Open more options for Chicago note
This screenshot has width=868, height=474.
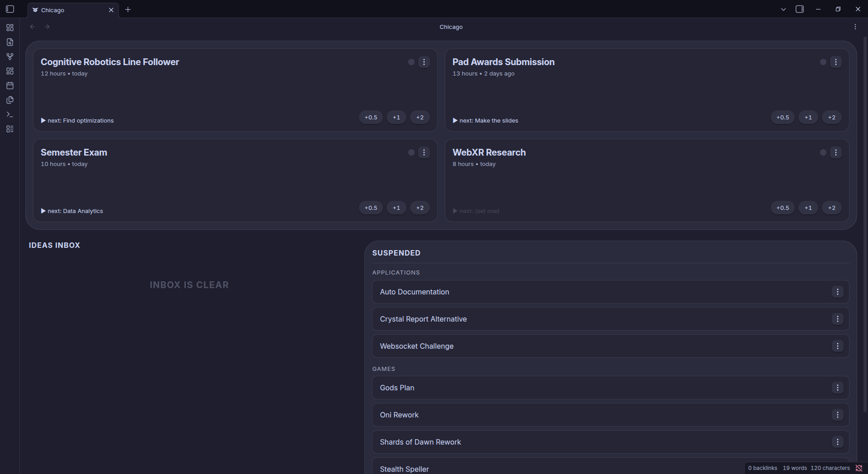pyautogui.click(x=855, y=27)
